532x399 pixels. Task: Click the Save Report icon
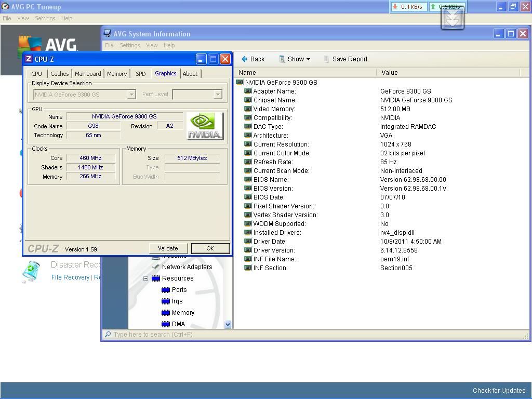pyautogui.click(x=326, y=59)
